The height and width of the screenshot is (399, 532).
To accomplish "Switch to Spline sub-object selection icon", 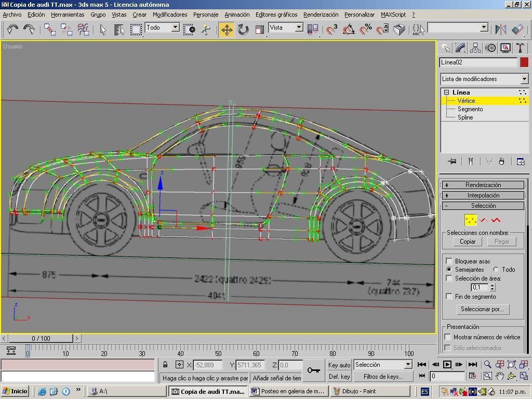I will coord(496,220).
